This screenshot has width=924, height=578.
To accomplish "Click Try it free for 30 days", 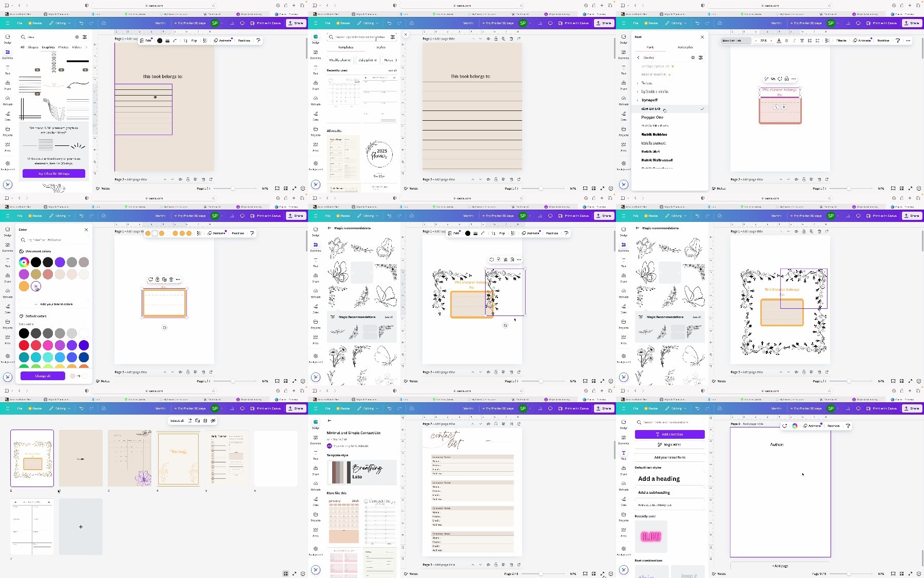I will coord(53,174).
